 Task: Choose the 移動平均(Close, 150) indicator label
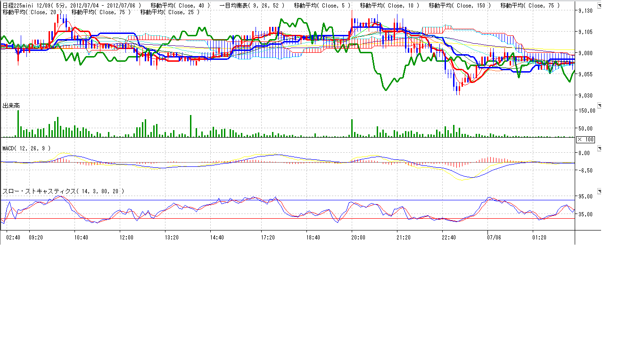coord(460,6)
